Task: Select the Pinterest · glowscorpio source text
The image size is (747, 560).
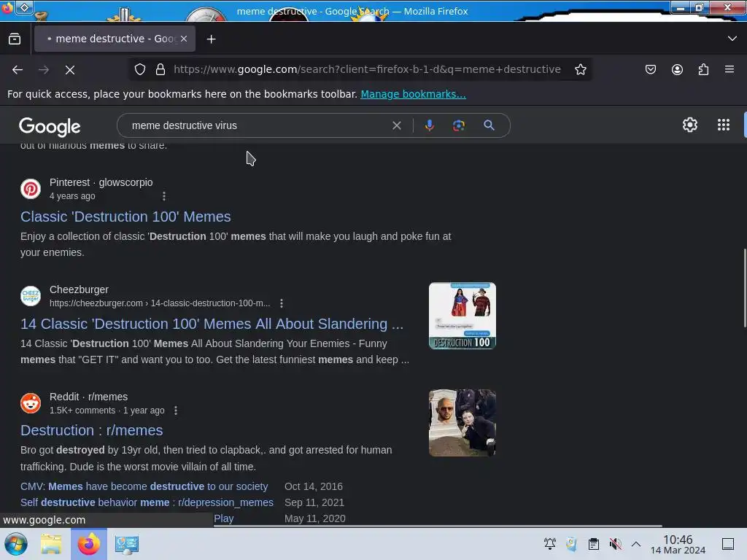Action: (101, 182)
